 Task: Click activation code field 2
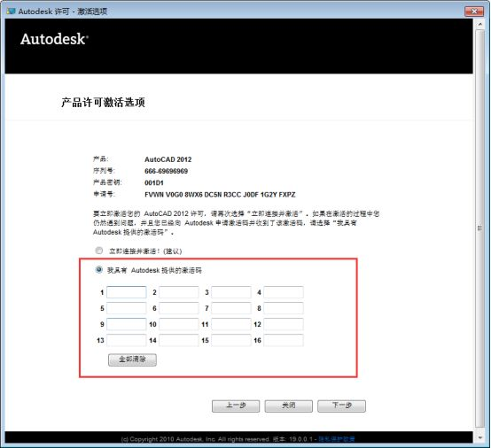[x=179, y=292]
